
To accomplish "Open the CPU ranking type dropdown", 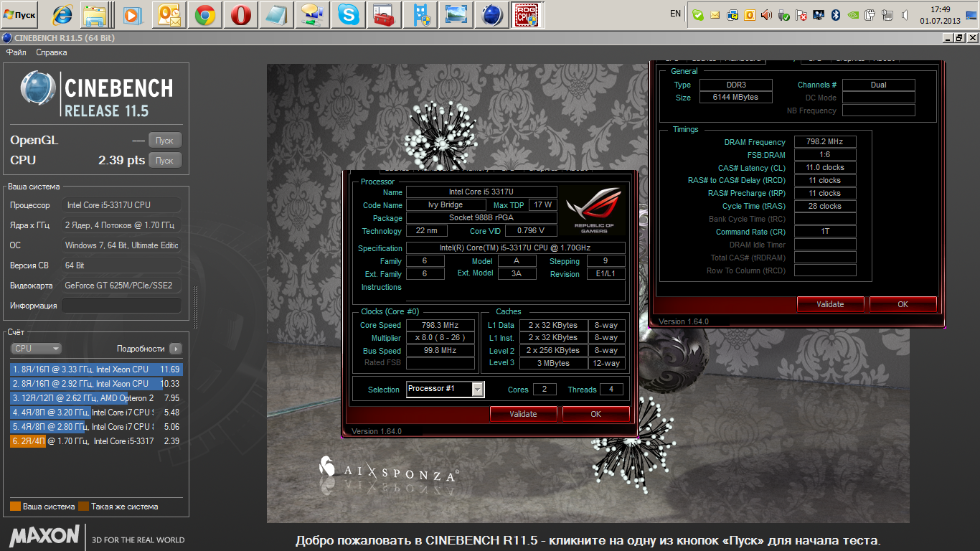I will tap(36, 348).
